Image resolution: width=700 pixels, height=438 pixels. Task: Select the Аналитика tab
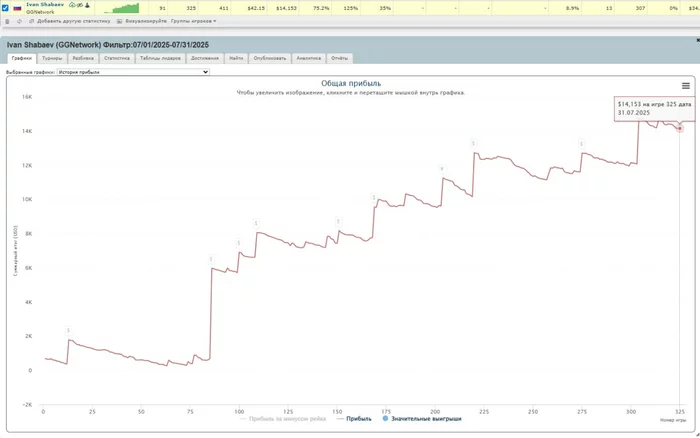308,58
